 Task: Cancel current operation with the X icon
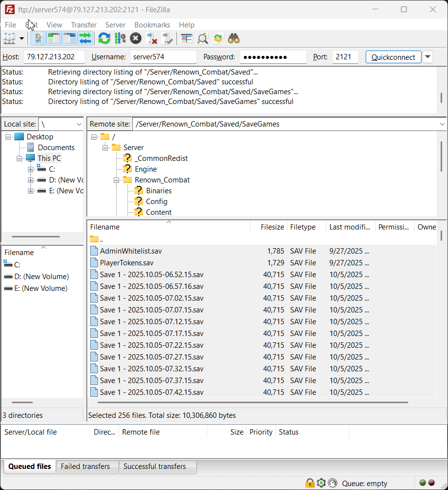coord(136,38)
